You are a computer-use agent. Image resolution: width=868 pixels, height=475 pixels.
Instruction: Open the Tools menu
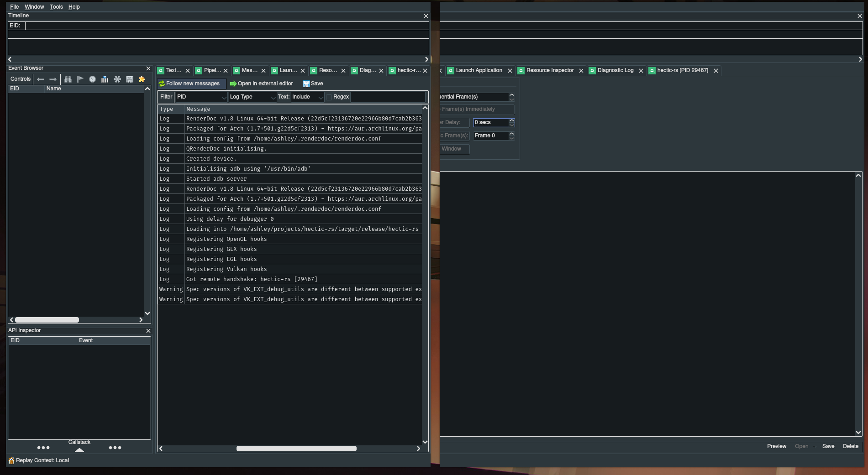pos(56,7)
